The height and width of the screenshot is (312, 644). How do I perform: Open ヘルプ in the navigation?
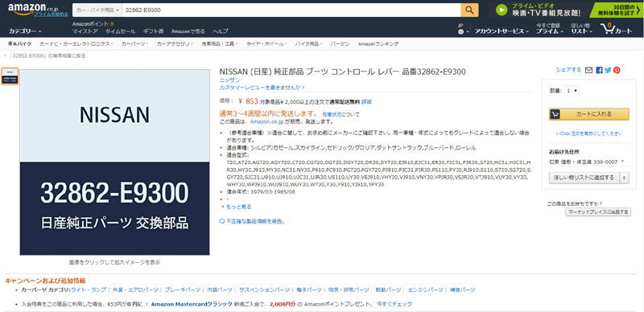pos(221,31)
